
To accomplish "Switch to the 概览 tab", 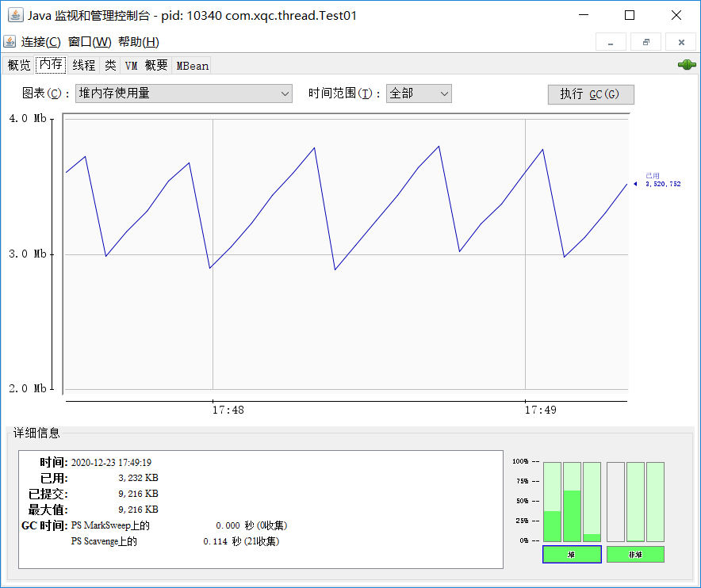I will pyautogui.click(x=19, y=66).
